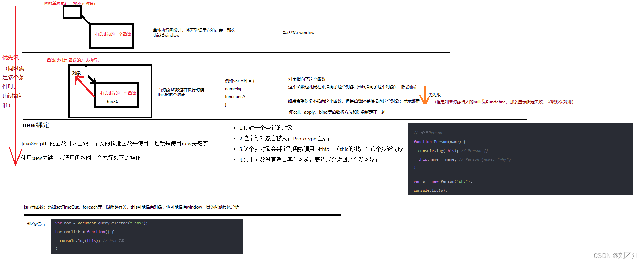Click the red note about null或者undefine

pos(504,102)
